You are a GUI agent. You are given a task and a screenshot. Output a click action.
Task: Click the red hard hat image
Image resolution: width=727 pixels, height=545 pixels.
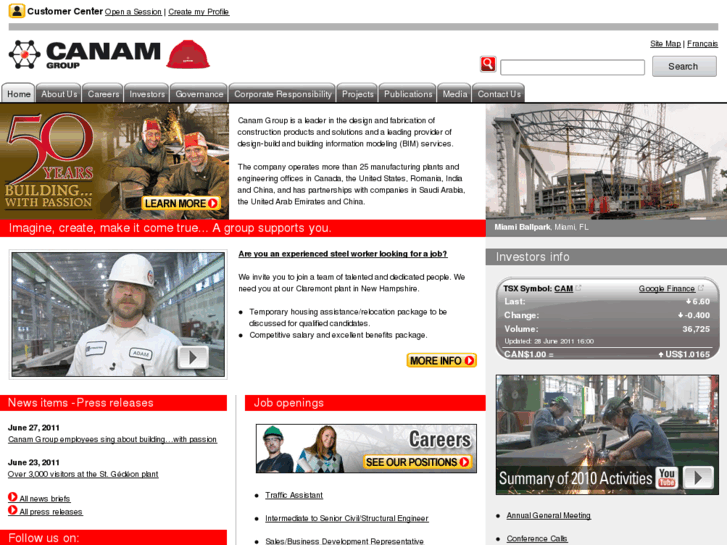click(x=188, y=54)
